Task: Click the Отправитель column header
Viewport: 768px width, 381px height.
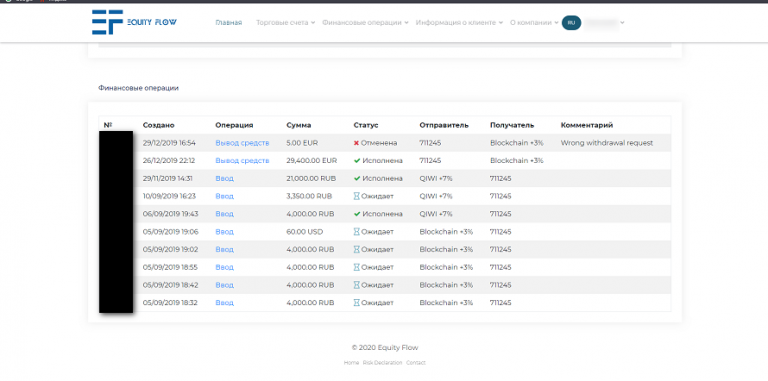Action: (x=444, y=125)
